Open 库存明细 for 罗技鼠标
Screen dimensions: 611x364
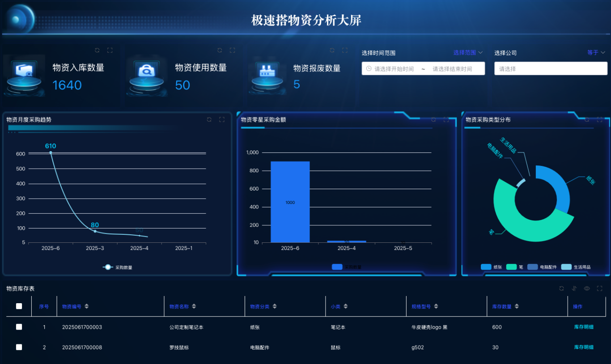584,347
